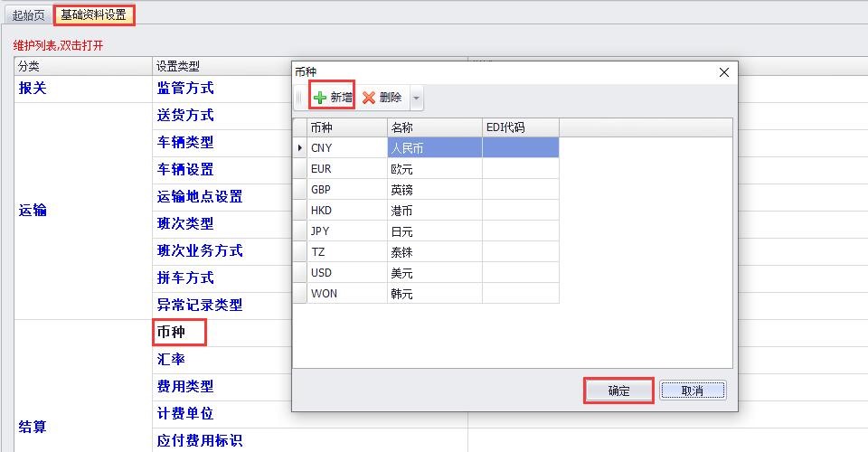
Task: Open 监管方式 setting type
Action: [x=185, y=89]
